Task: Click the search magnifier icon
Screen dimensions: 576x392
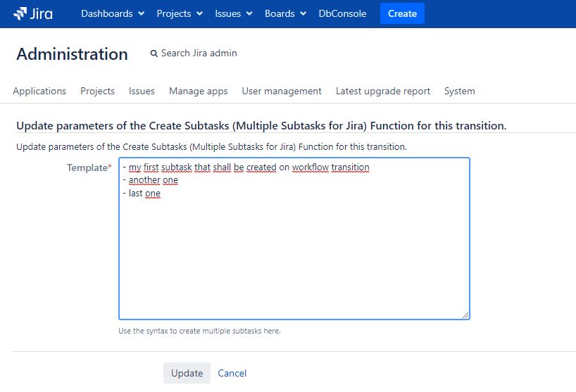Action: 154,53
